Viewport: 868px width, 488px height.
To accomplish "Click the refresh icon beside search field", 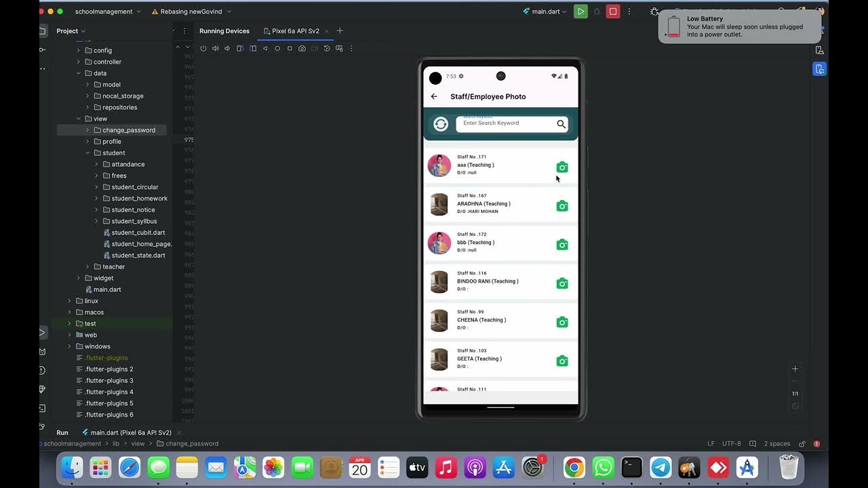I will [x=441, y=124].
